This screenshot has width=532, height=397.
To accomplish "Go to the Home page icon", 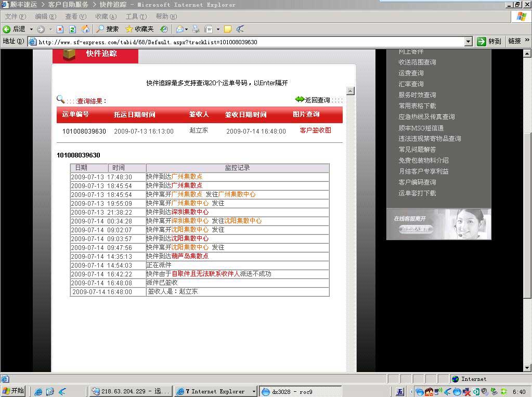I will point(85,29).
